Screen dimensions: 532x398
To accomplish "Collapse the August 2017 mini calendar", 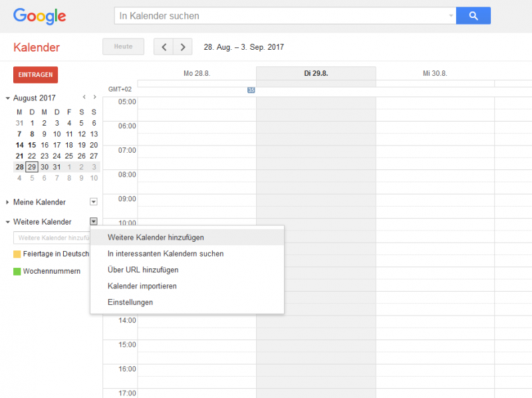I will (7, 98).
